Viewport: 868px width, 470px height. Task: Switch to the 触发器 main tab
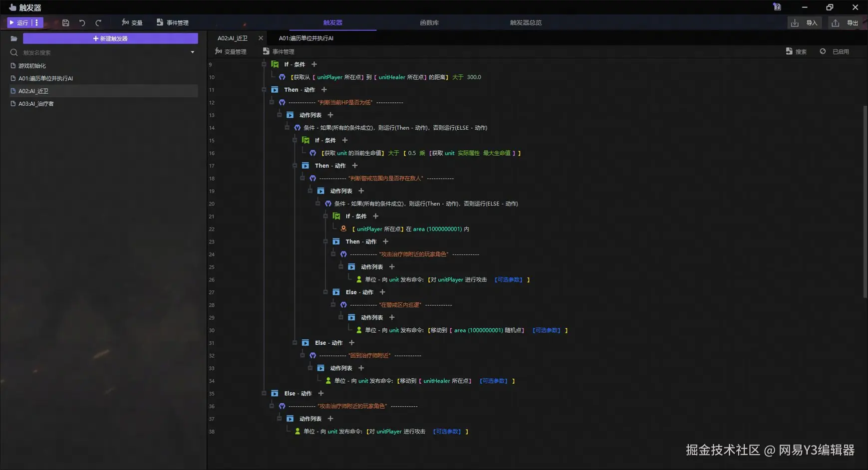tap(333, 22)
